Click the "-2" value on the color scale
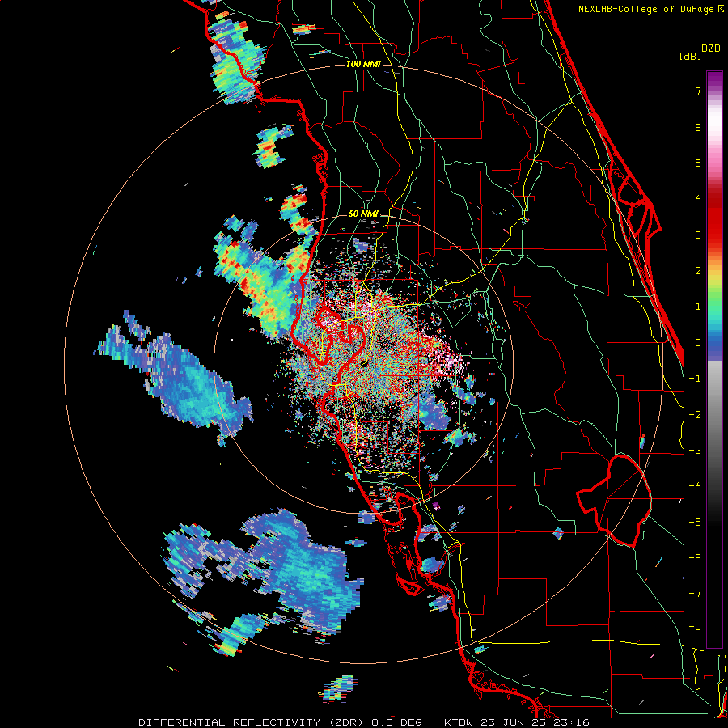The image size is (728, 728). pyautogui.click(x=695, y=415)
